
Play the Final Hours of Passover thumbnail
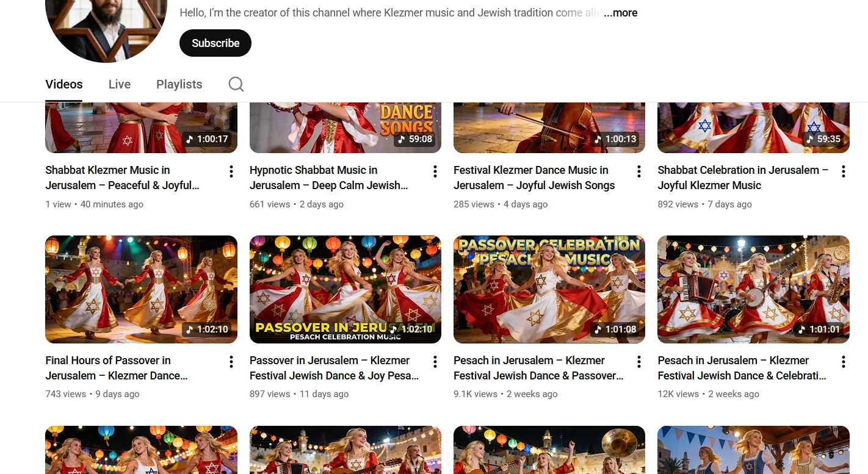pyautogui.click(x=141, y=289)
